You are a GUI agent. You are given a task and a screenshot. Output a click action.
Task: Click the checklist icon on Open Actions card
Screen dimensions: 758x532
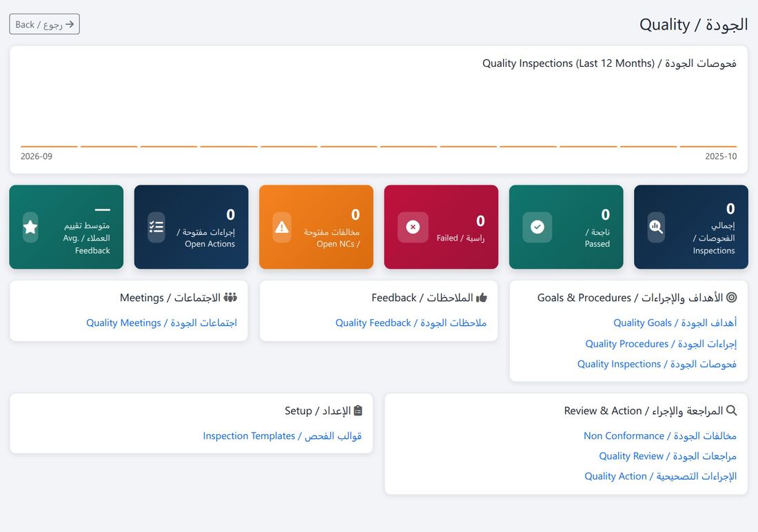click(x=156, y=227)
